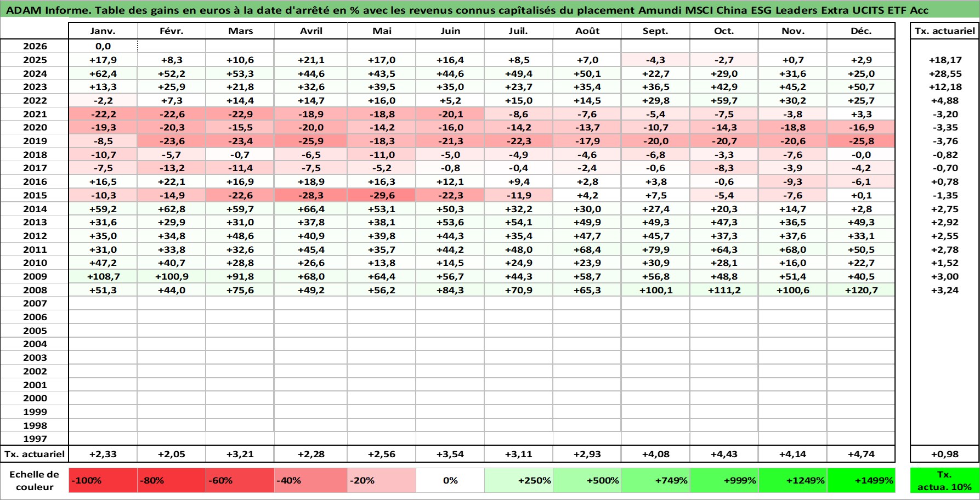
Task: Select the +1249% green scale cell
Action: [x=793, y=480]
